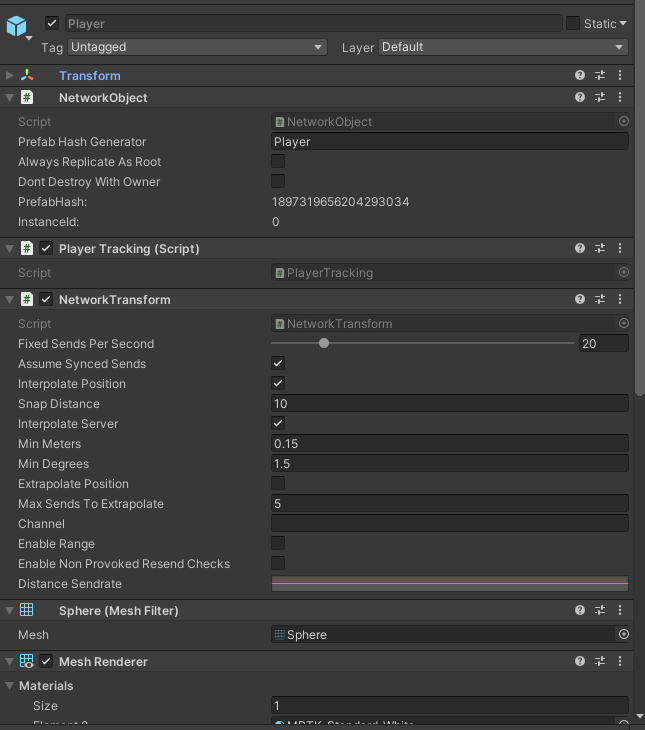Open help for the Transform component
645x730 pixels.
click(x=580, y=76)
